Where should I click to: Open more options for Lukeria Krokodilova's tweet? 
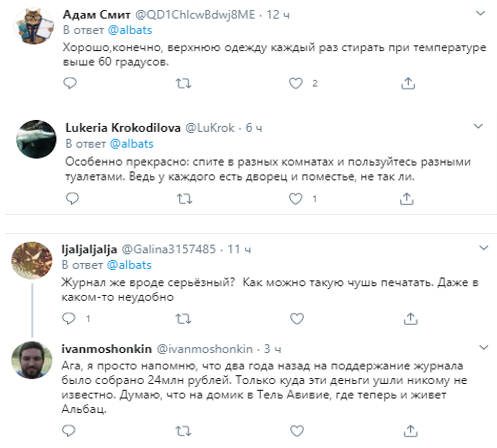[478, 126]
